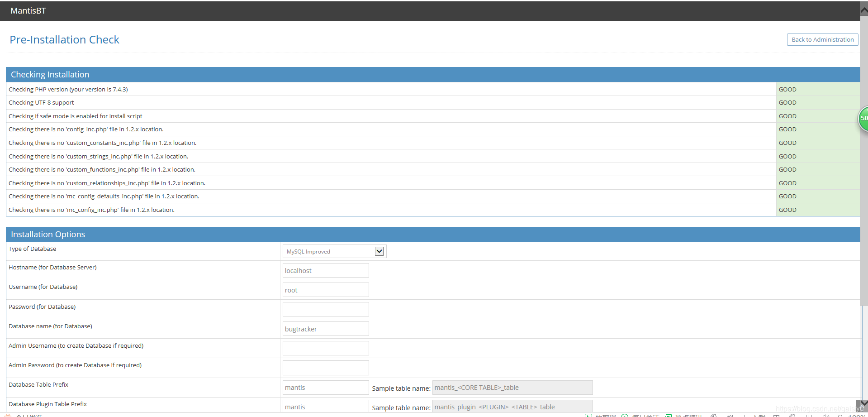Click the 'custom_functions_inc.php' check row text
This screenshot has height=417, width=868.
tap(102, 170)
